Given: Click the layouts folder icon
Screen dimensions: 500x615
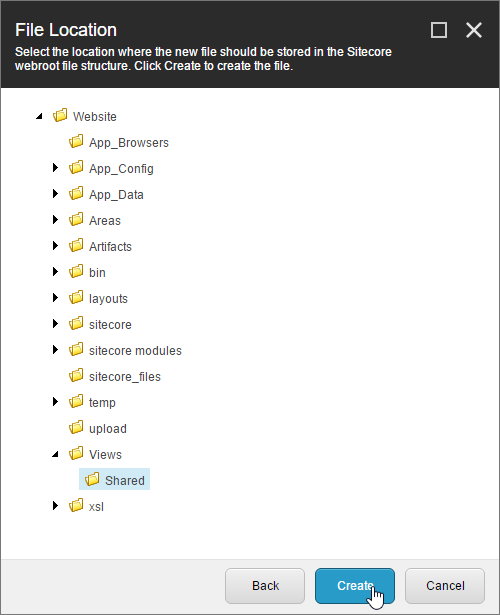Looking at the screenshot, I should (x=76, y=297).
